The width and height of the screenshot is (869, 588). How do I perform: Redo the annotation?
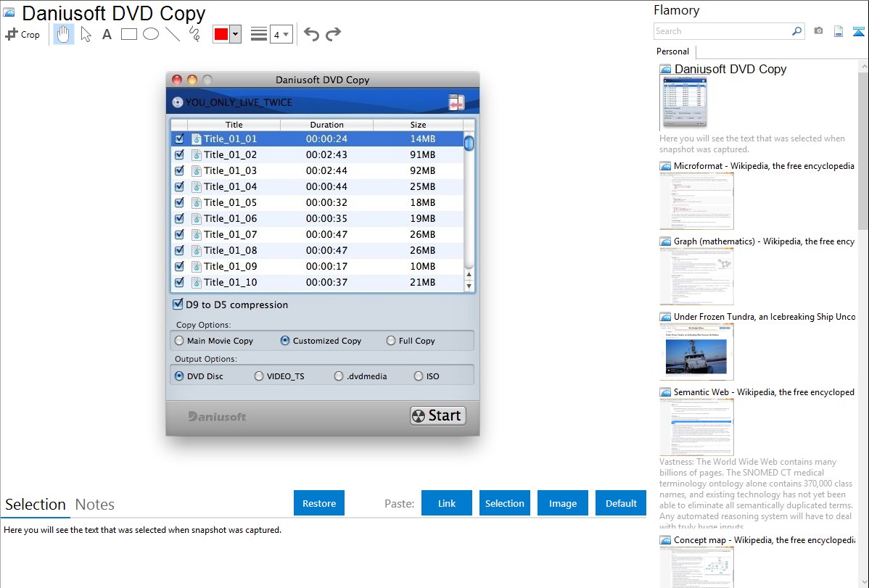pos(333,34)
